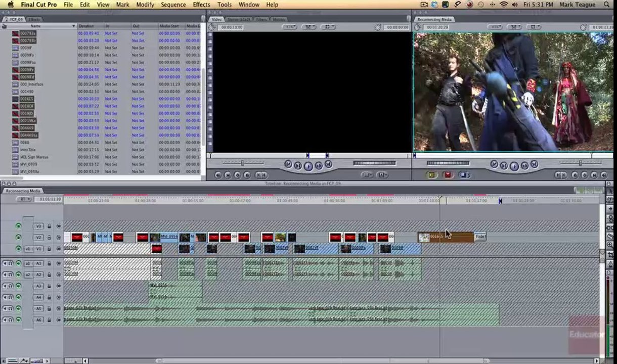Toggle Auto Select on A6 track
The width and height of the screenshot is (617, 364).
click(59, 320)
